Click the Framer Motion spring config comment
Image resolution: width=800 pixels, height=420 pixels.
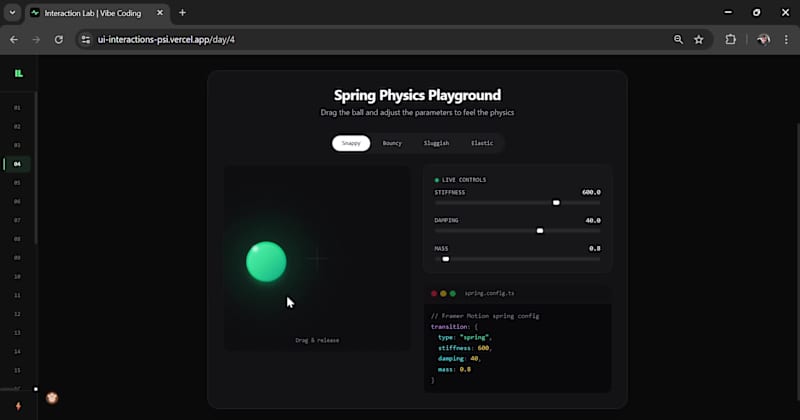point(485,316)
